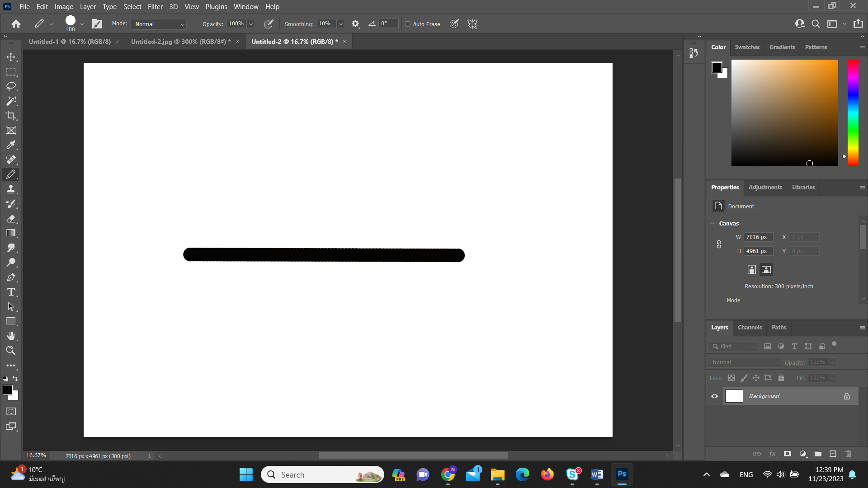Toggle the brush settings panel button
This screenshot has width=868, height=488.
[x=97, y=24]
